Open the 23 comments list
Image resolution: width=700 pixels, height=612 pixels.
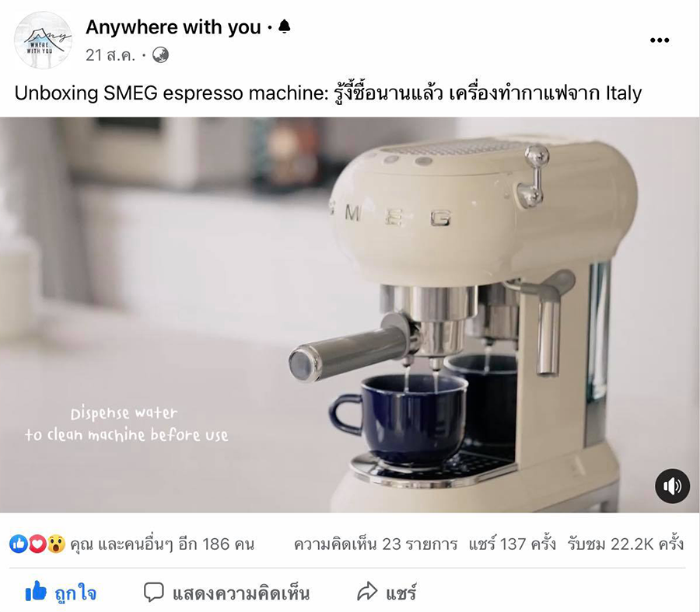pos(376,544)
